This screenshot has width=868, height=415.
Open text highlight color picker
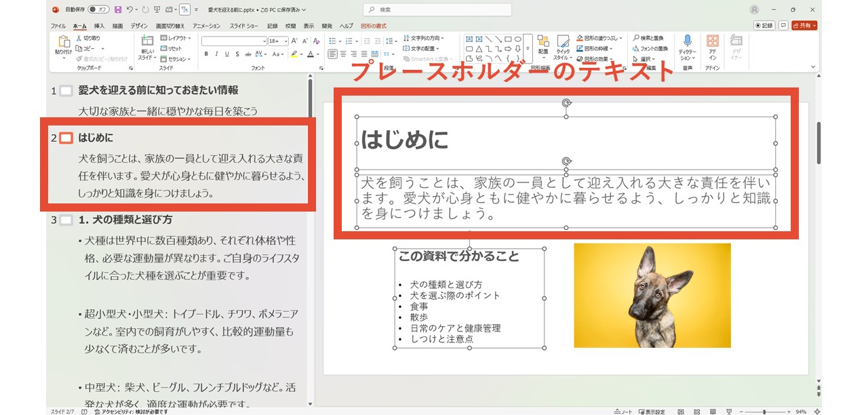(x=296, y=54)
